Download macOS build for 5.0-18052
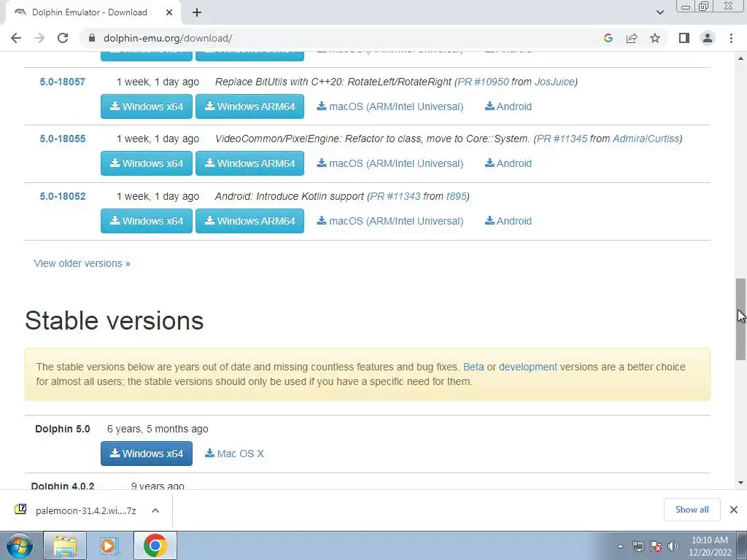Screen dimensions: 747x560 [390, 221]
